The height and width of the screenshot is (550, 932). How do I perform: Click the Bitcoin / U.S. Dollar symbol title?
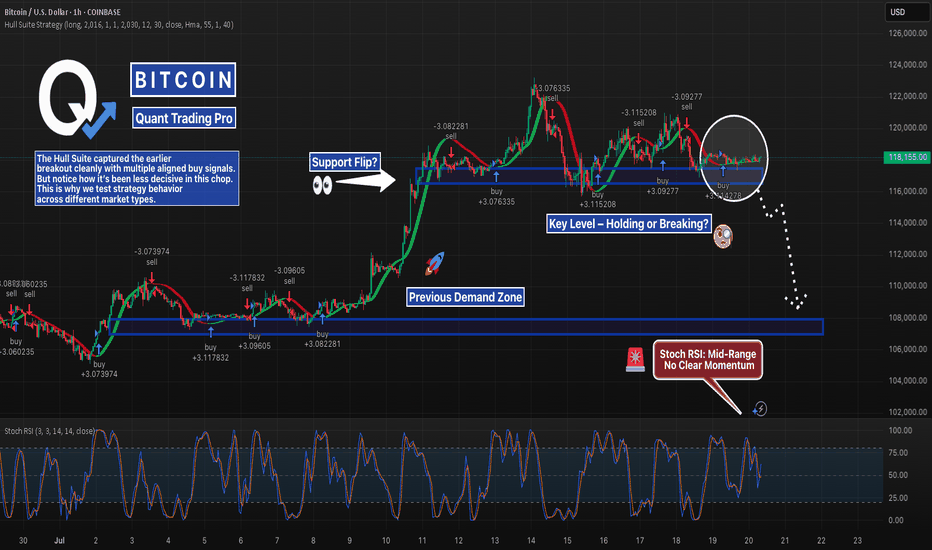[62, 12]
